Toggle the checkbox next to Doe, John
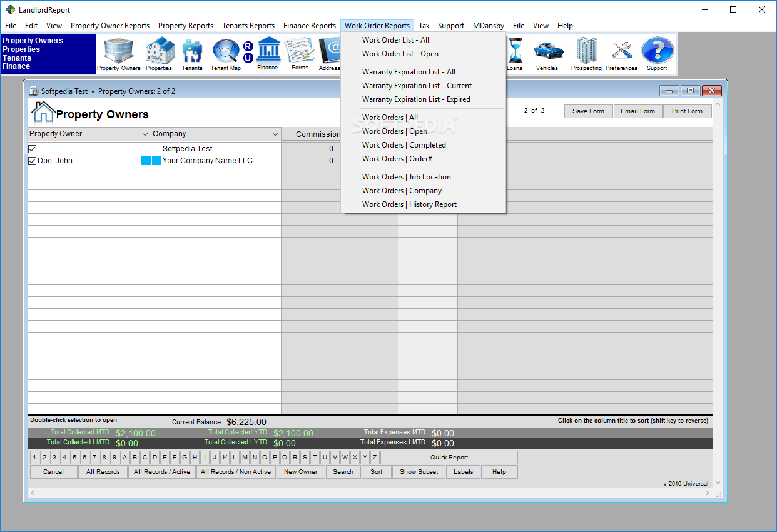The height and width of the screenshot is (532, 777). [x=33, y=161]
